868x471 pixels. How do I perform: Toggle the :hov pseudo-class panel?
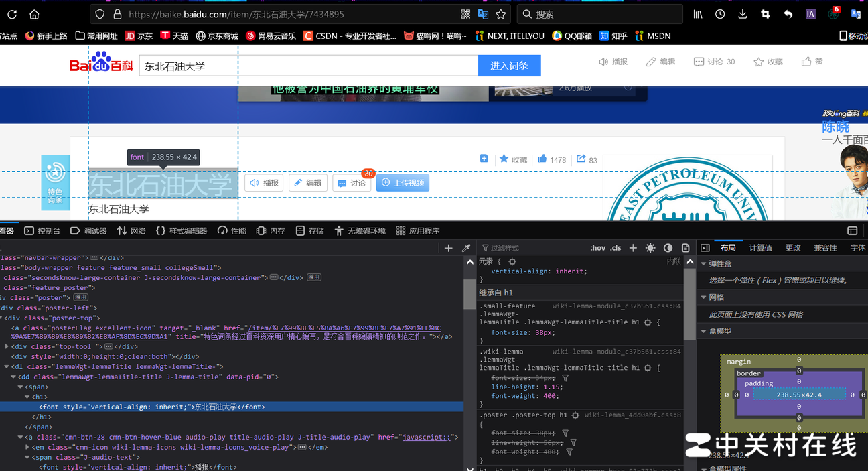tap(597, 248)
